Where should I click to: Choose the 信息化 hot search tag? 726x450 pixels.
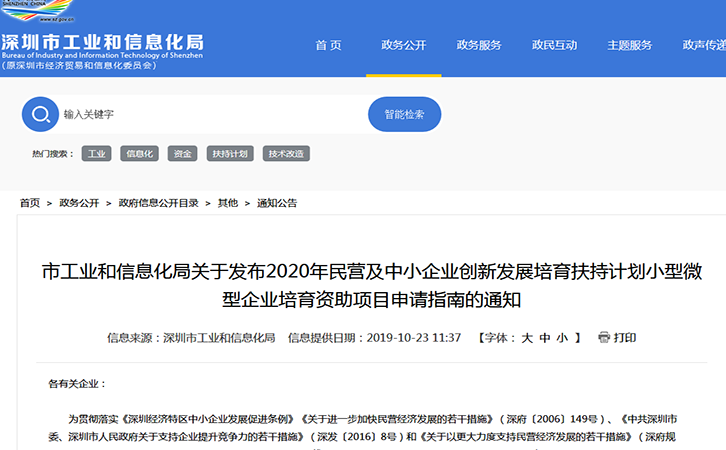tap(139, 154)
